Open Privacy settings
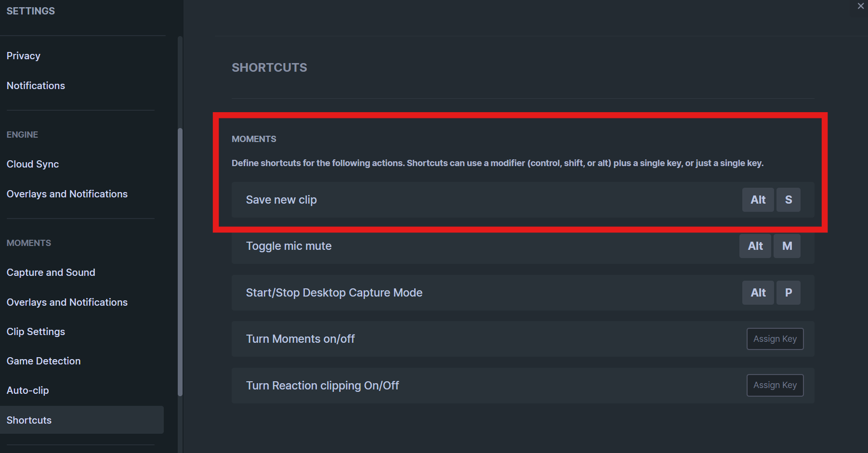This screenshot has width=868, height=453. click(x=24, y=56)
